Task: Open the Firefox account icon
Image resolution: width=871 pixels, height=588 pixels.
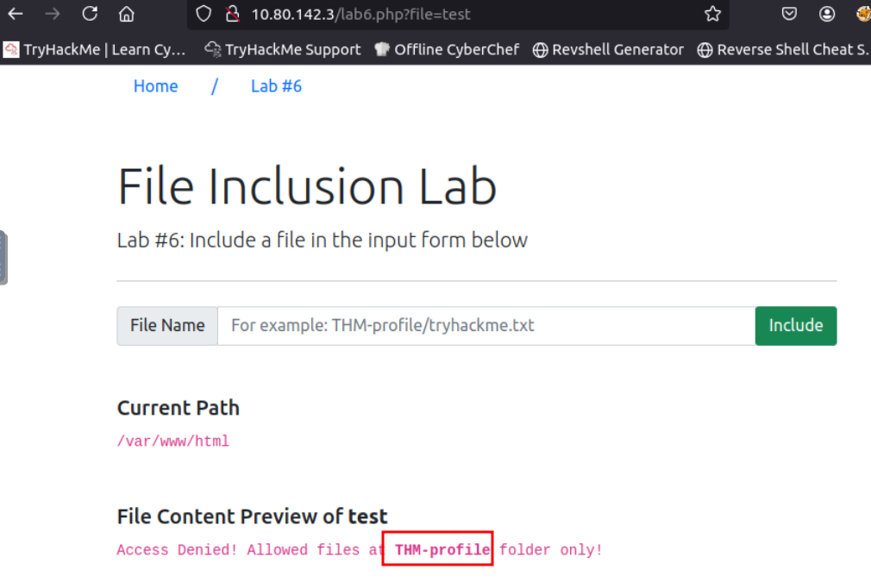Action: [827, 14]
